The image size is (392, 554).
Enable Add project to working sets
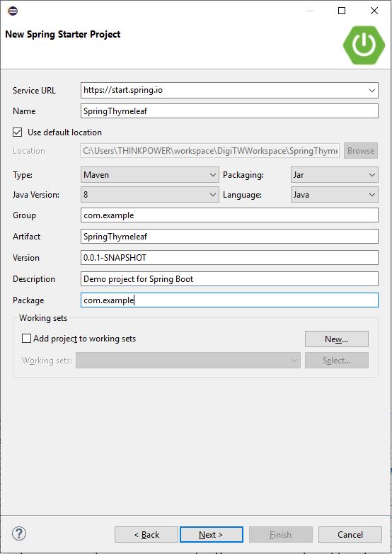click(x=26, y=339)
